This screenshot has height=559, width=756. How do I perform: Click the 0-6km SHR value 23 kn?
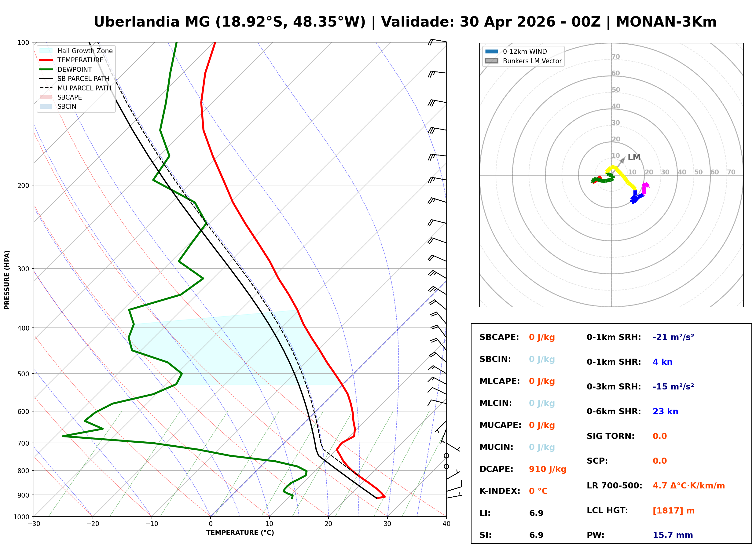coord(665,411)
